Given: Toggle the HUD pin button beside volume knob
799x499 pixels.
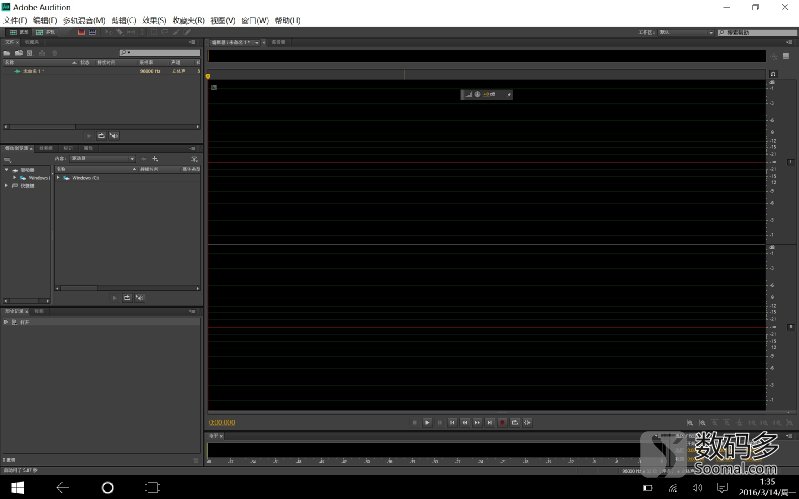Looking at the screenshot, I should click(x=509, y=94).
